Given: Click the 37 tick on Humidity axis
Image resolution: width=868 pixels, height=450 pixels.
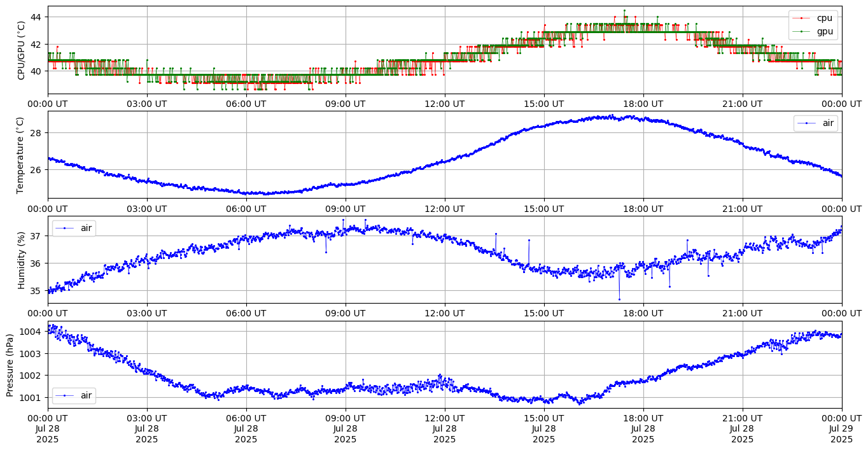Looking at the screenshot, I should (37, 236).
